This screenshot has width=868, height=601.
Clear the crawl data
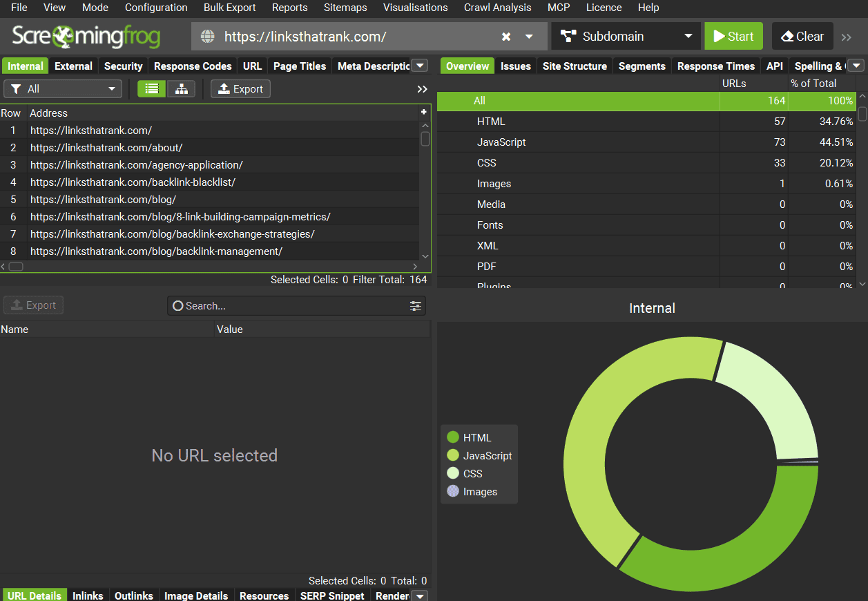pyautogui.click(x=802, y=36)
